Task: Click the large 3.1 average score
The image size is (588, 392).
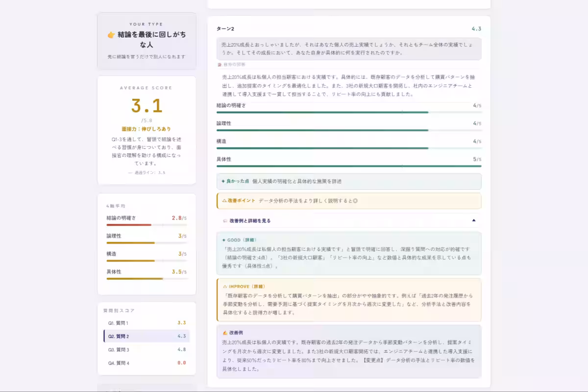Action: click(147, 106)
